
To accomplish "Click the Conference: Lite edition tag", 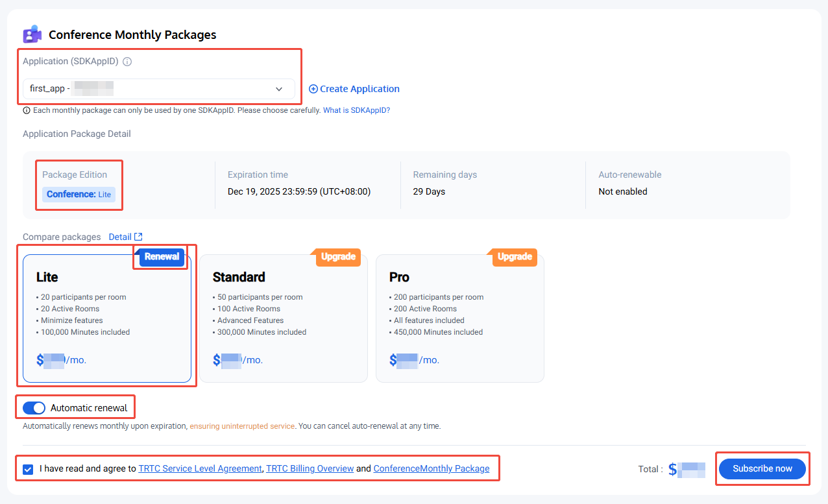I will point(79,195).
